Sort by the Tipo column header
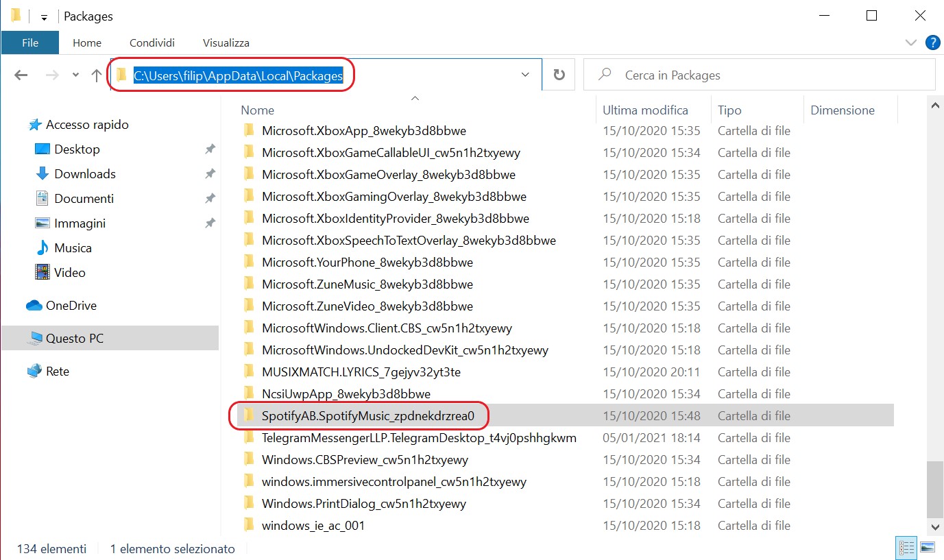944x560 pixels. point(729,110)
